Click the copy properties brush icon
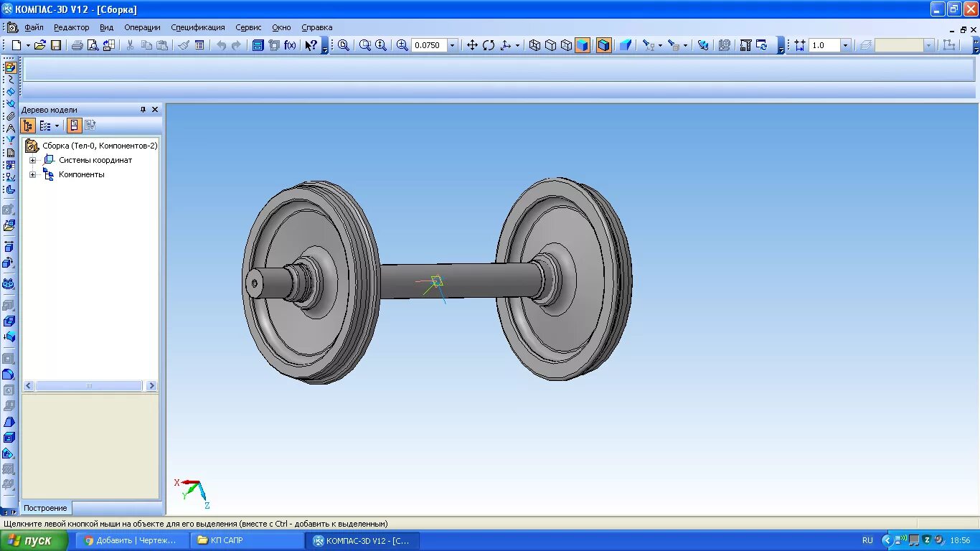 pos(183,45)
